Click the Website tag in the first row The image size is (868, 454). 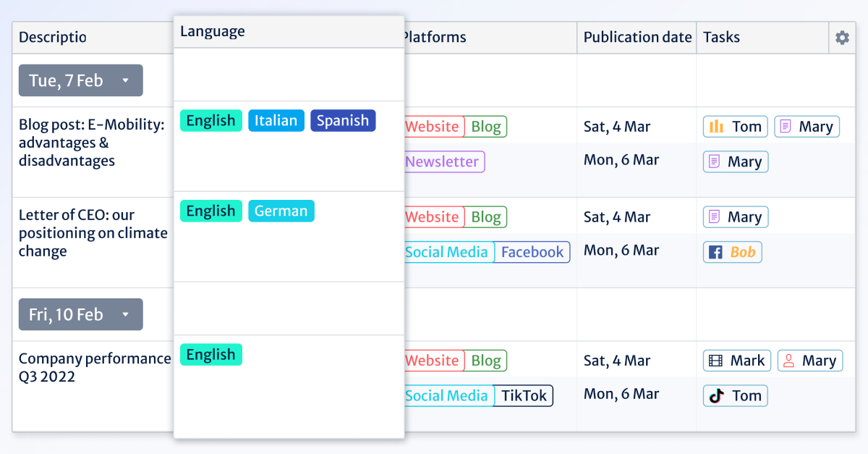(x=433, y=126)
